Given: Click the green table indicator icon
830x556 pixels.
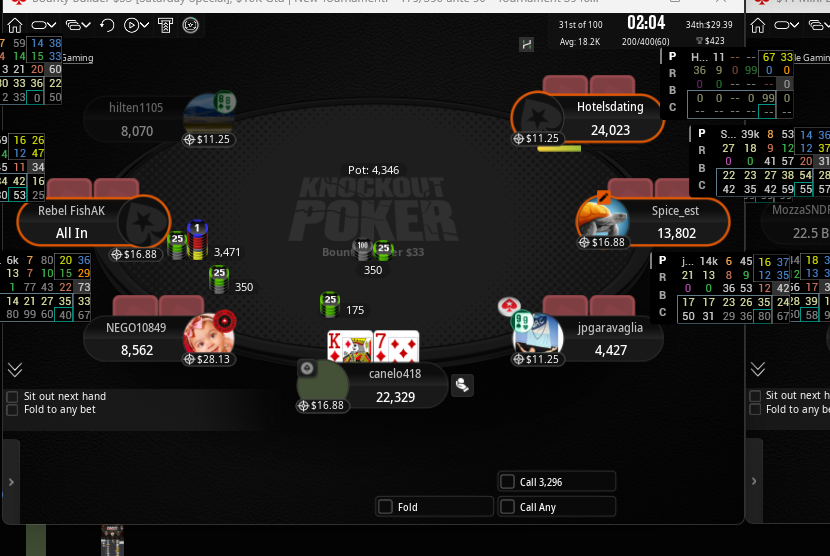Looking at the screenshot, I should tap(527, 44).
